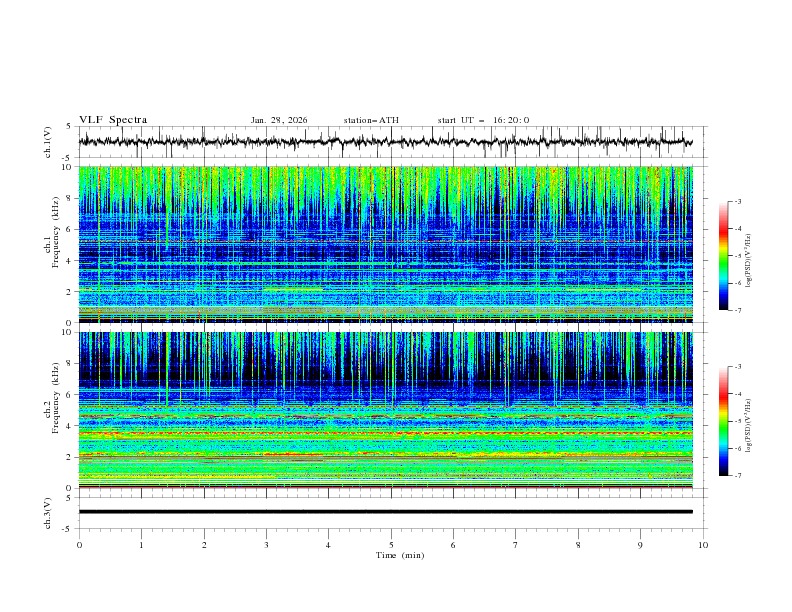Click ch.1 frequency tick "8" kHz

(x=69, y=198)
